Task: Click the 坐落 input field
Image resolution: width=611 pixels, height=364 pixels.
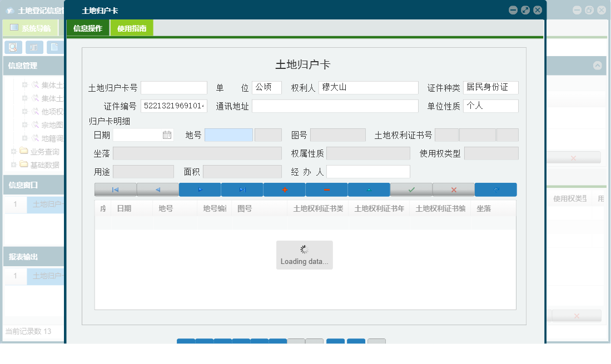Action: (197, 153)
